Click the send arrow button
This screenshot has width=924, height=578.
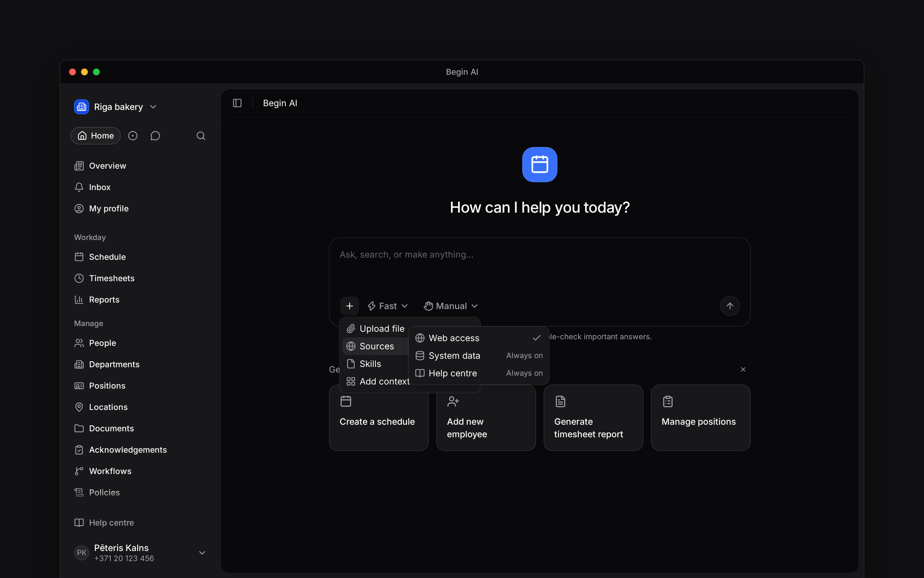[x=730, y=306]
